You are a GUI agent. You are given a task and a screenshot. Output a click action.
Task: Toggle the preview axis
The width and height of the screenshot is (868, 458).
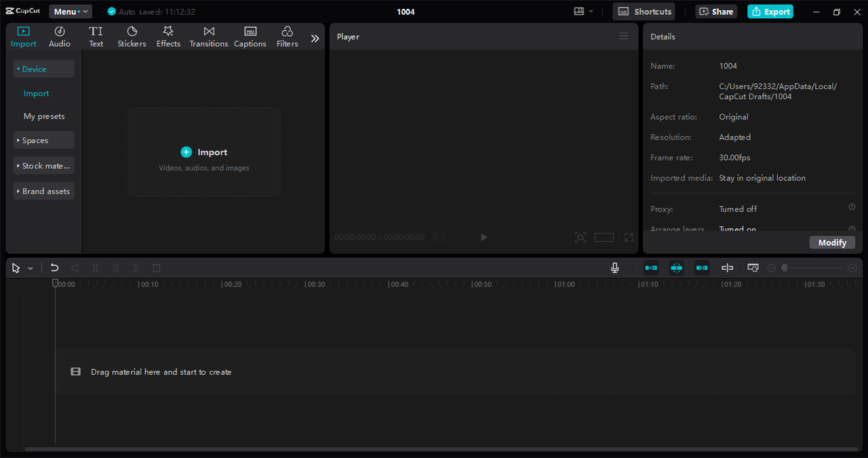pyautogui.click(x=727, y=268)
